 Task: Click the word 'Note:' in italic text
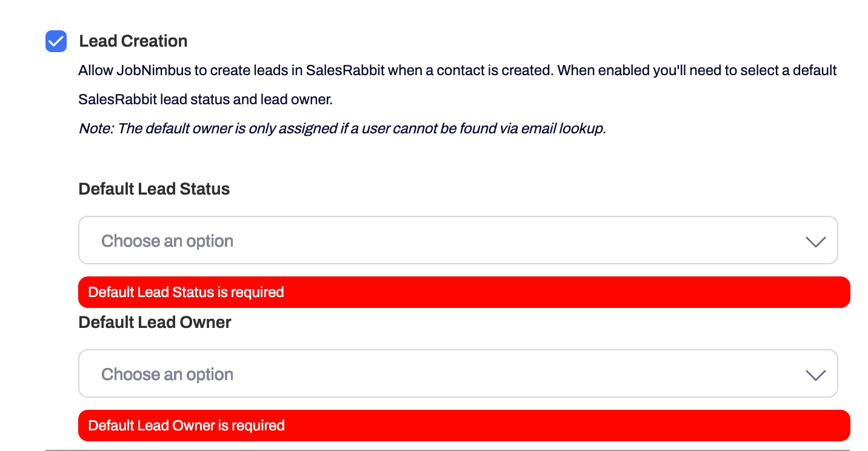(x=96, y=129)
